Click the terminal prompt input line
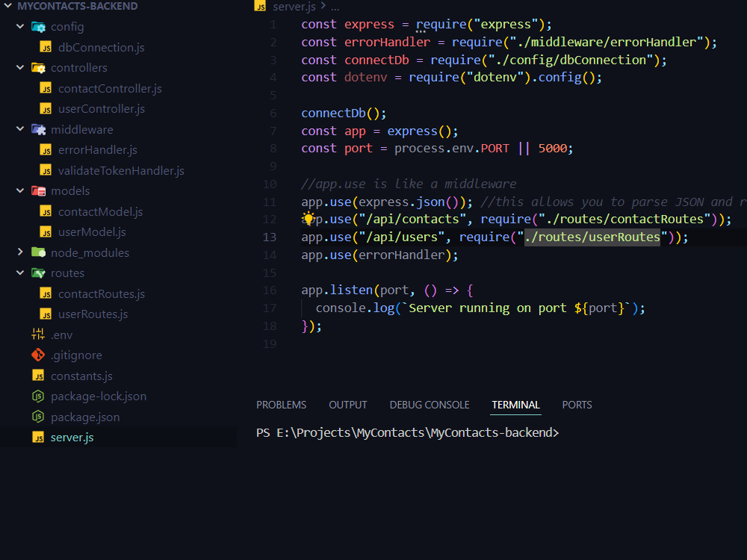The image size is (747, 560). 407,432
